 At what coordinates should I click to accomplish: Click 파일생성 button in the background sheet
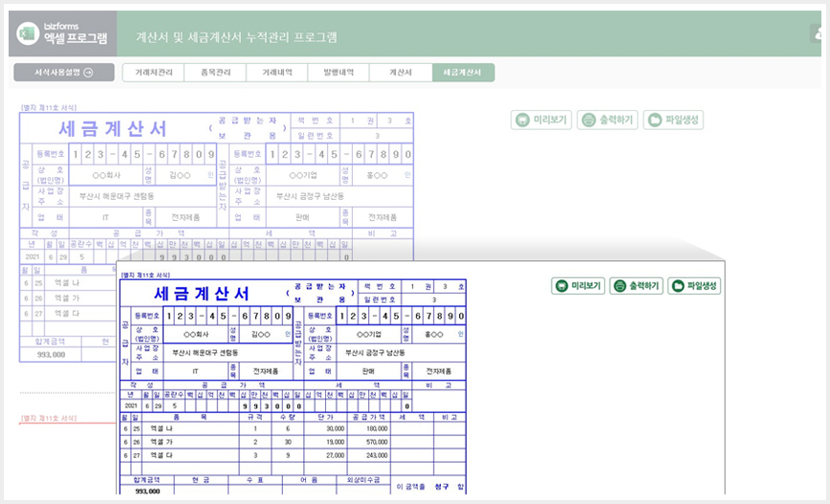click(x=673, y=121)
